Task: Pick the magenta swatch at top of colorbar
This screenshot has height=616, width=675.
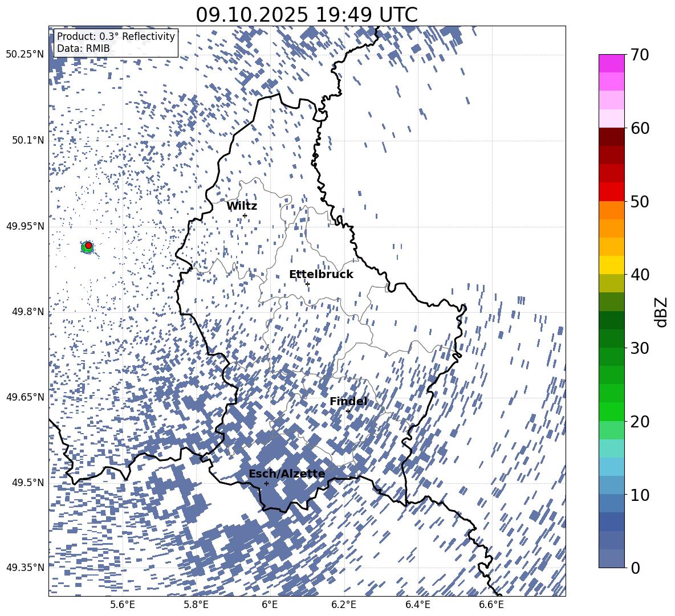Action: coord(611,64)
